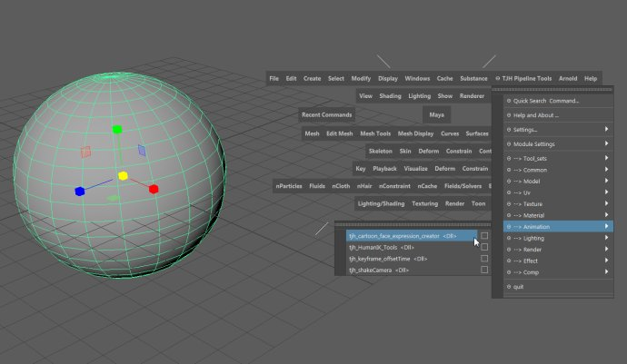Expand the Material submenu arrow

click(x=607, y=215)
